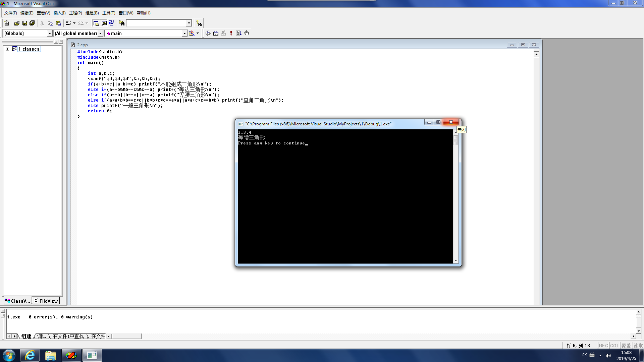Toggle the Workspace window button
Screen dimensions: 644x362
coord(96,23)
